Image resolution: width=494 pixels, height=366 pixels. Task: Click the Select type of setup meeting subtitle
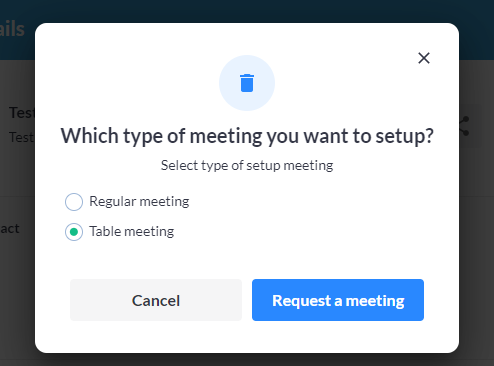point(247,165)
